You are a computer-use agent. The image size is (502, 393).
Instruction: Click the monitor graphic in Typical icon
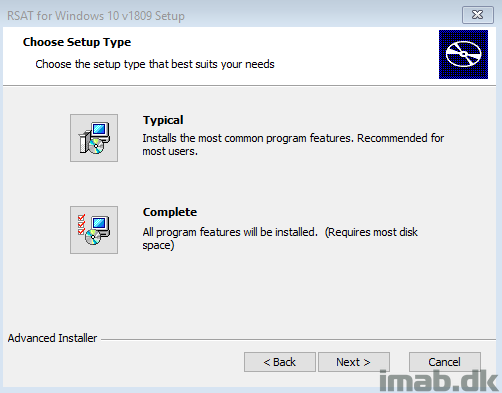(100, 130)
